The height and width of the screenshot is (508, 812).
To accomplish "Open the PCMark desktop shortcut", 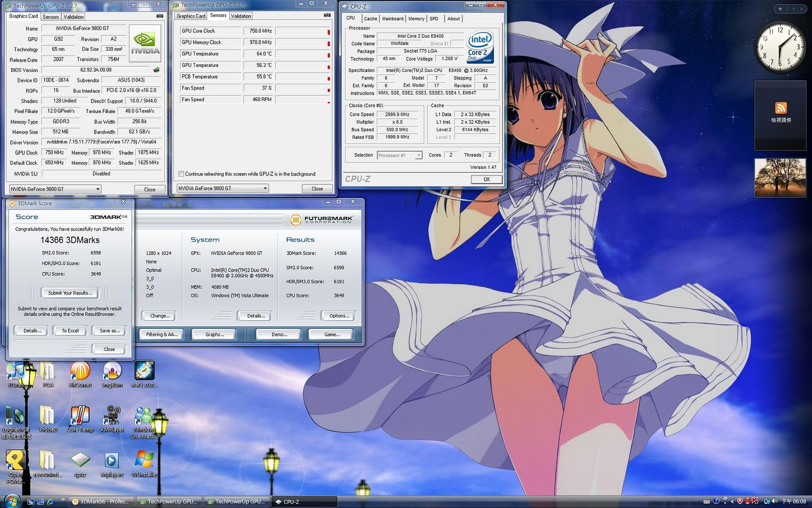I will pyautogui.click(x=16, y=467).
